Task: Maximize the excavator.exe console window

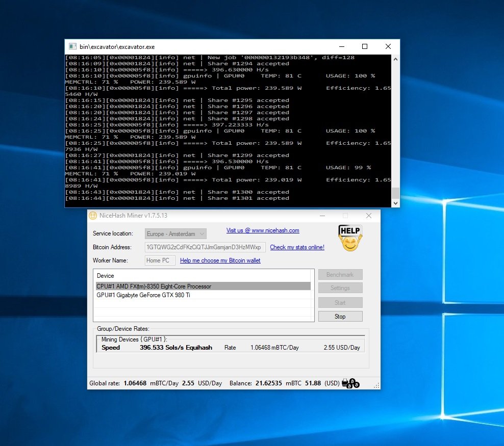Action: 365,46
